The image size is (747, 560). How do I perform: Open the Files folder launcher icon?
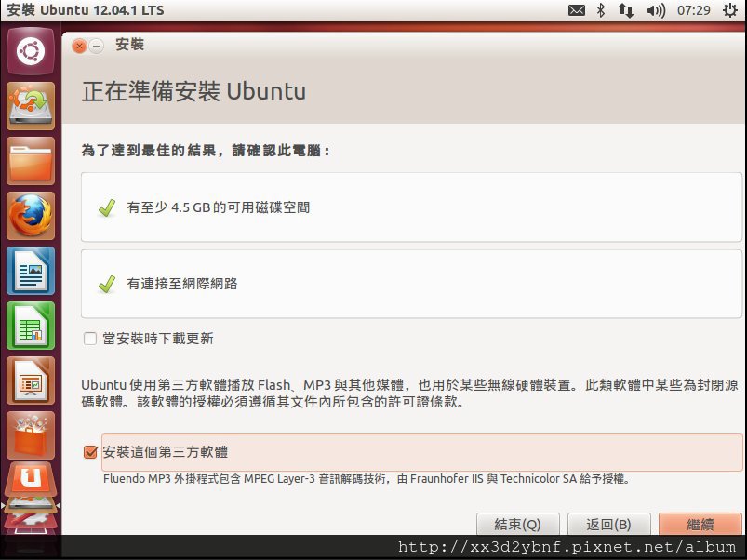point(31,161)
